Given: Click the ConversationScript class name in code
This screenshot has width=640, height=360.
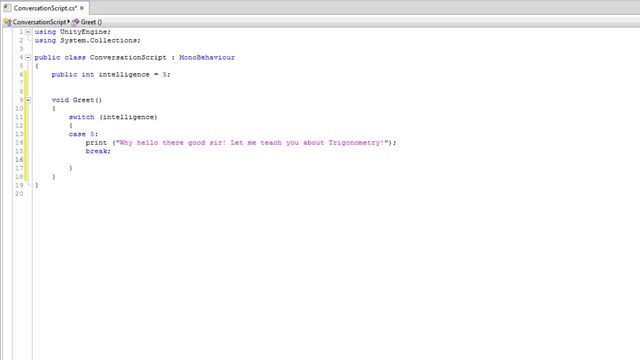Looking at the screenshot, I should point(128,58).
